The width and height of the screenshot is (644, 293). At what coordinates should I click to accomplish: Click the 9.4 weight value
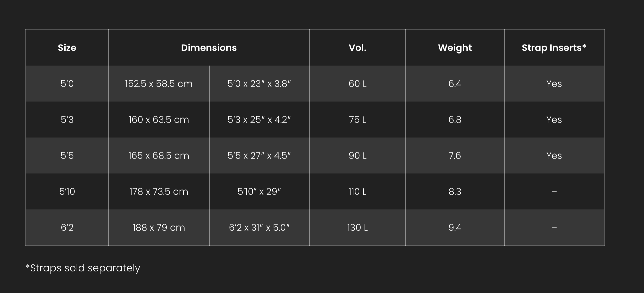coord(455,227)
